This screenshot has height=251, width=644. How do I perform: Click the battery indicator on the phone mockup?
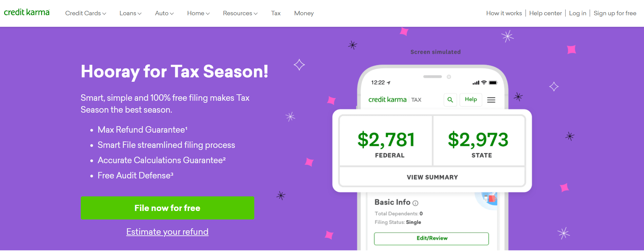coord(492,82)
